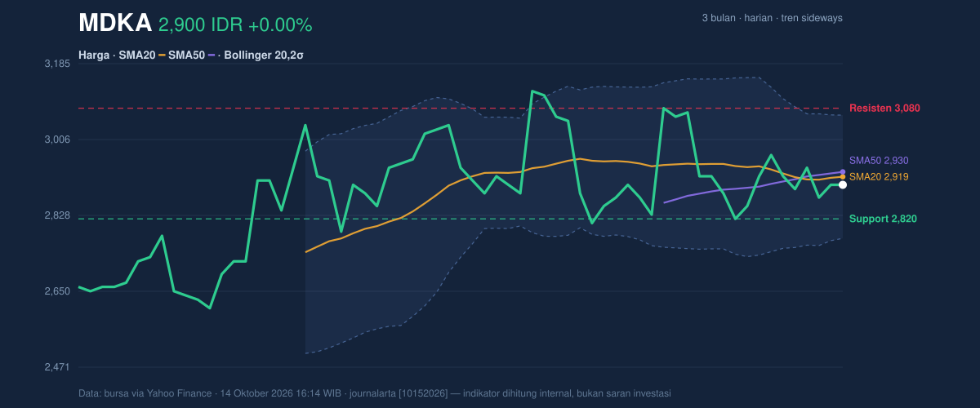Click the Bollinger 20,2σ legend entry

point(264,55)
